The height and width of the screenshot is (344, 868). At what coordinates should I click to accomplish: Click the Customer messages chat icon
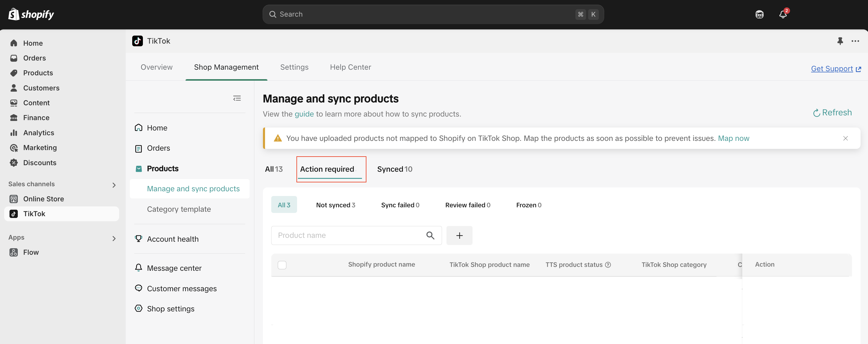click(138, 288)
